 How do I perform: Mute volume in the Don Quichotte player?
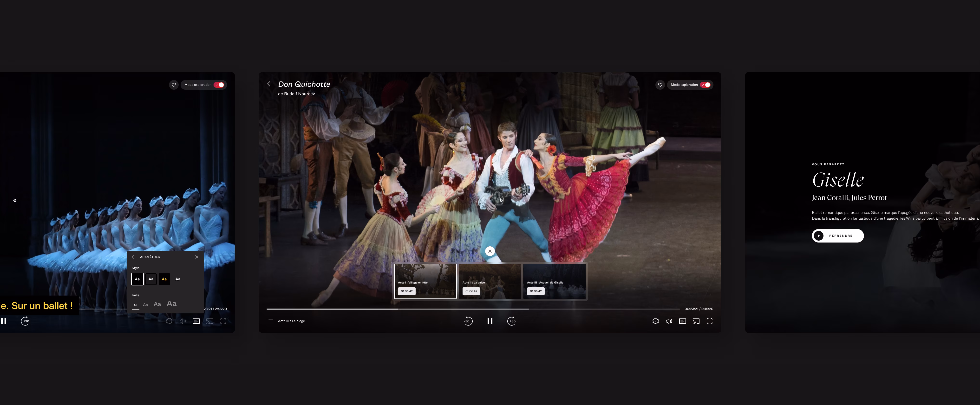[x=669, y=321]
